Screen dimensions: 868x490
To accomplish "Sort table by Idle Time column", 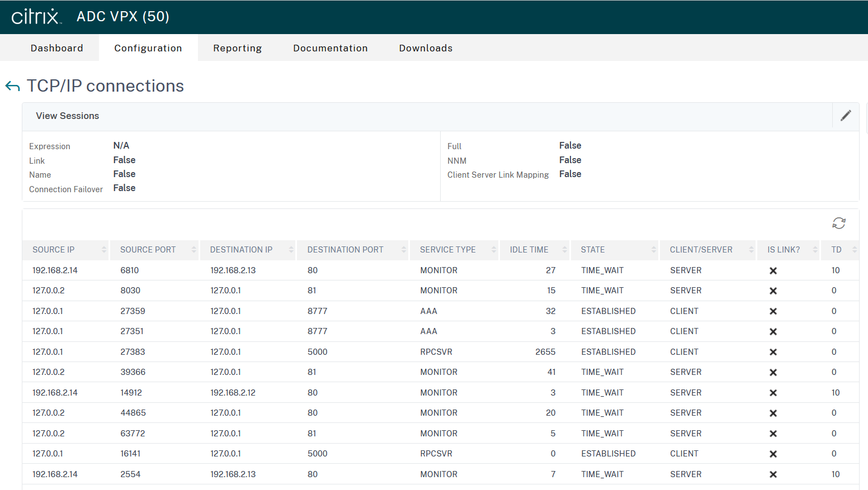I will [529, 250].
